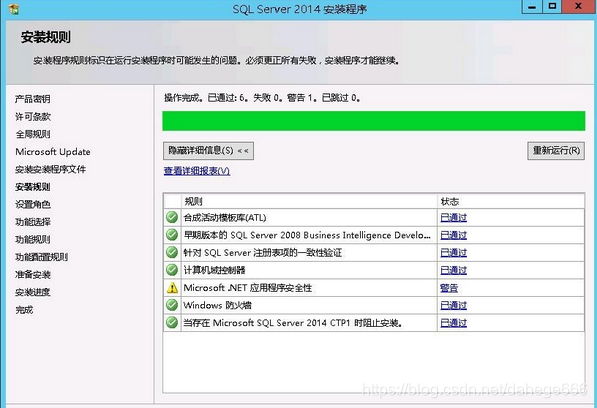The image size is (597, 408).
Task: Select 功能规则 step in sidebar
Action: click(x=33, y=239)
